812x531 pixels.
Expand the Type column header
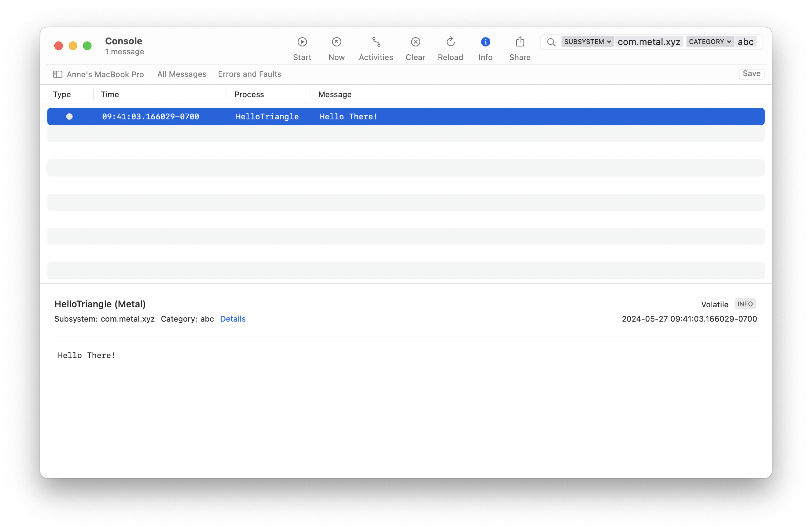[x=62, y=94]
